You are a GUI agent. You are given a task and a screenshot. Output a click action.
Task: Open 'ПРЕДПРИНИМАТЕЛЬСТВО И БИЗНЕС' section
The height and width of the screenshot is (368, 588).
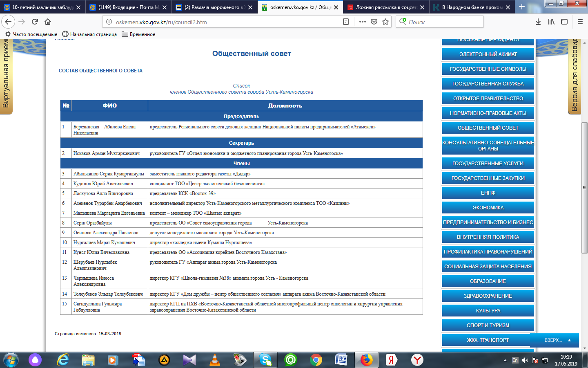(488, 222)
